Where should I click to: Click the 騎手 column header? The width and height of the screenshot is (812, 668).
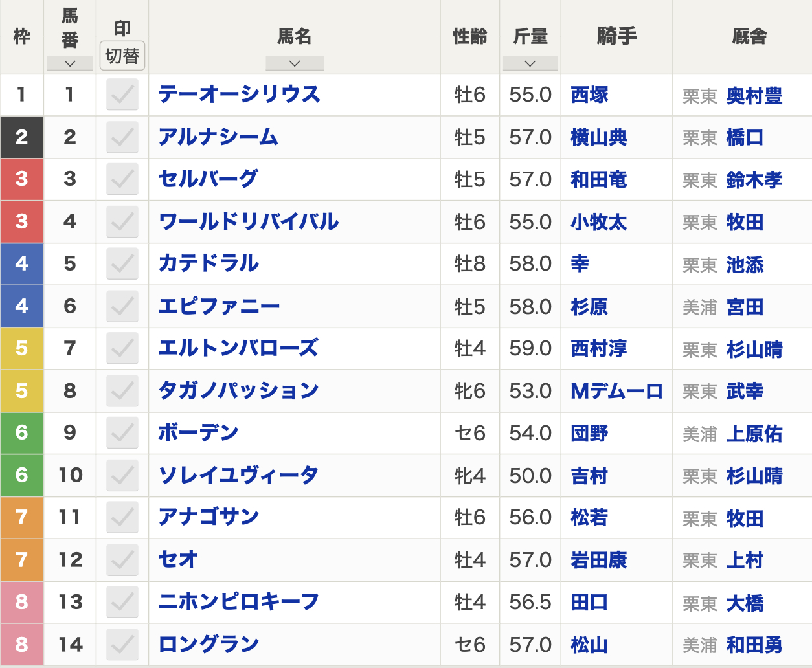(616, 36)
